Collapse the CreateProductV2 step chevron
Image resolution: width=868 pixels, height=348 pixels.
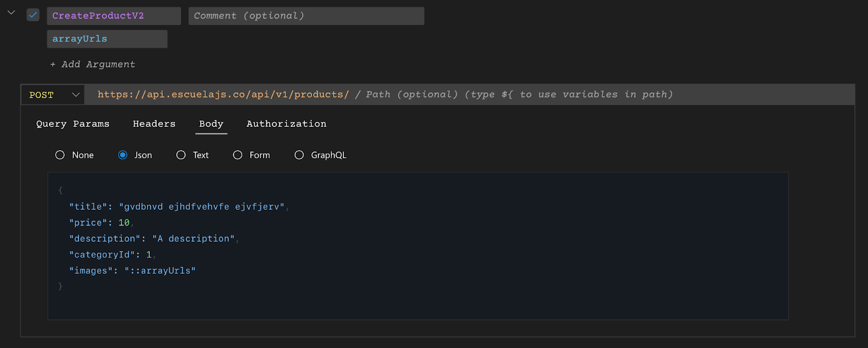coord(11,12)
